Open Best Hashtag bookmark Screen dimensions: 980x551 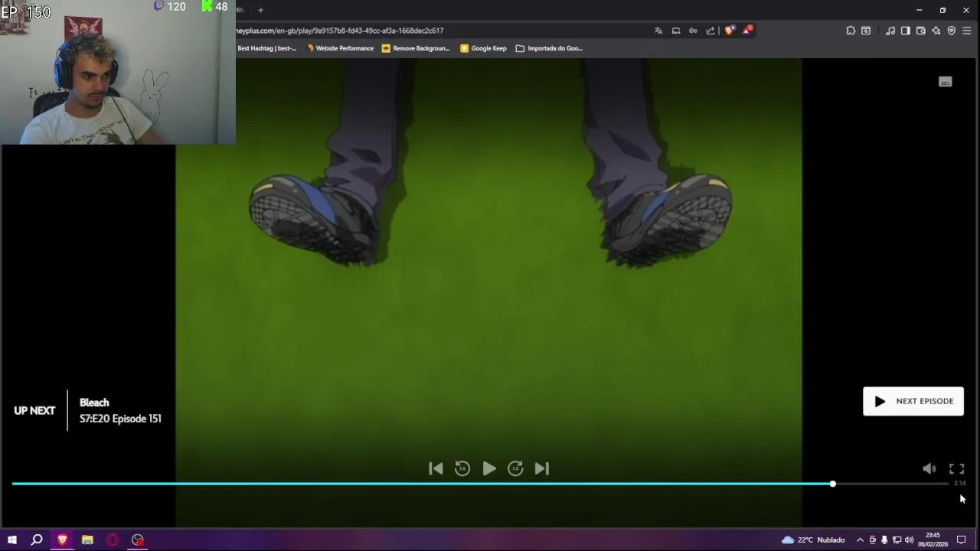(x=266, y=48)
